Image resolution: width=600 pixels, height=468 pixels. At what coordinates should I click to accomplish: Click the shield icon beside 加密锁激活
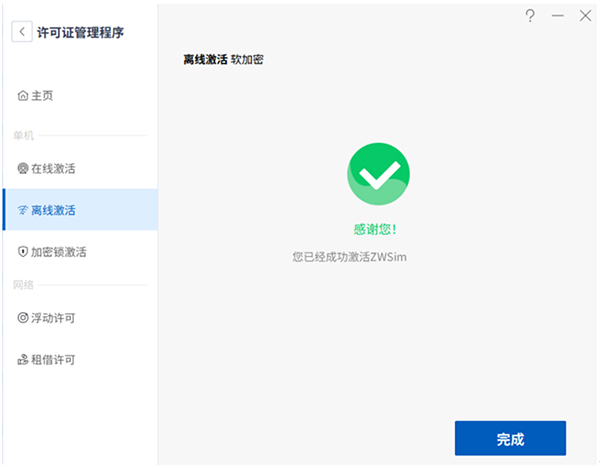[23, 251]
